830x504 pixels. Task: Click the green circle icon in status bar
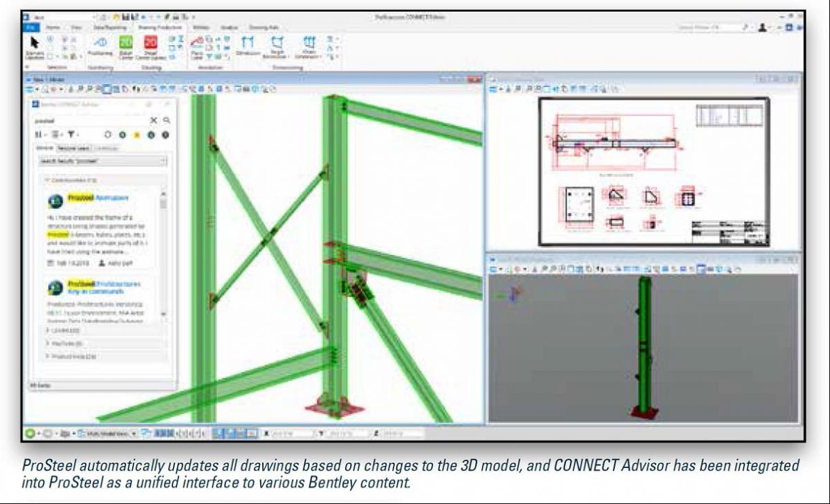[30, 433]
